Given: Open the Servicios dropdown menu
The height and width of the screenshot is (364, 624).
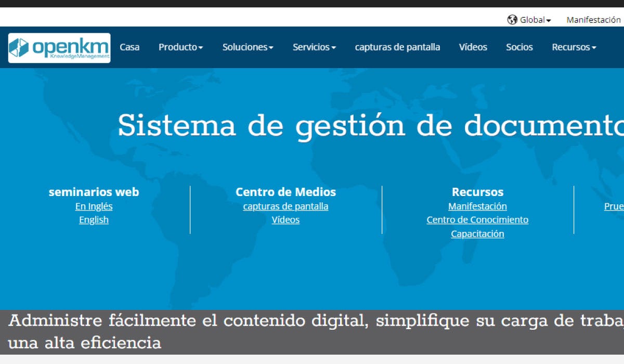Looking at the screenshot, I should (314, 47).
